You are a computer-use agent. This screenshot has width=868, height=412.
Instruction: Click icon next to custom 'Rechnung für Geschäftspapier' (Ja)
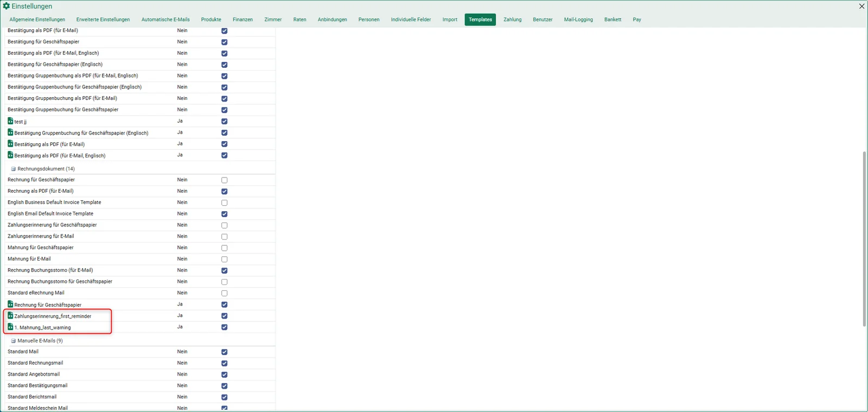point(10,304)
